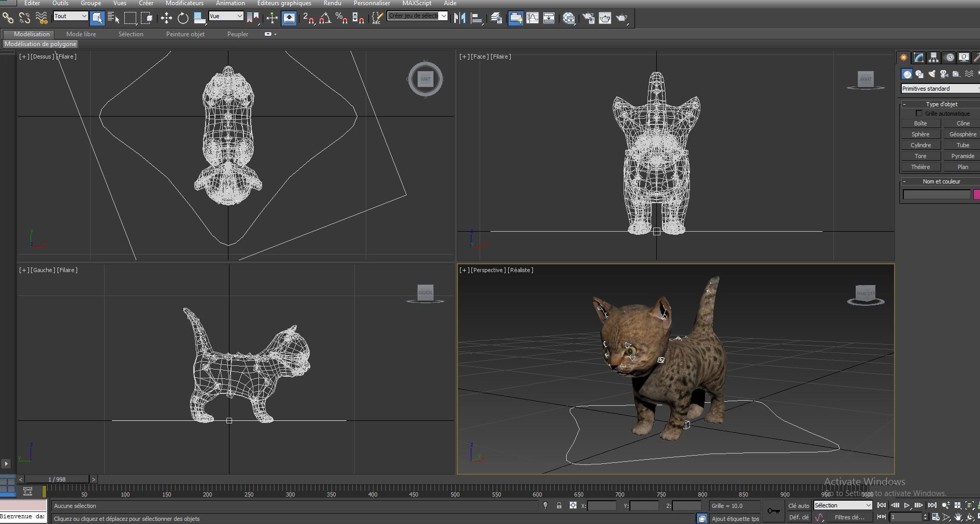The height and width of the screenshot is (524, 980).
Task: Click the 'Cylindre' primitive button
Action: (920, 145)
